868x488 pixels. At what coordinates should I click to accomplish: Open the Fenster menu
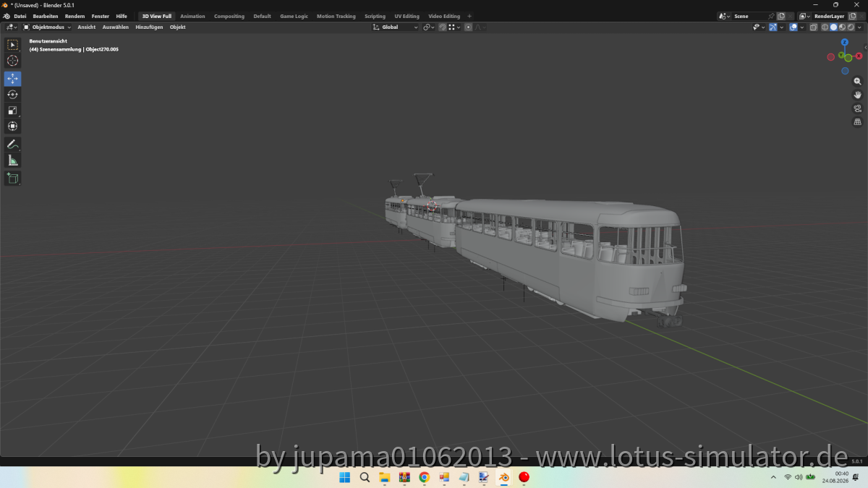coord(101,16)
